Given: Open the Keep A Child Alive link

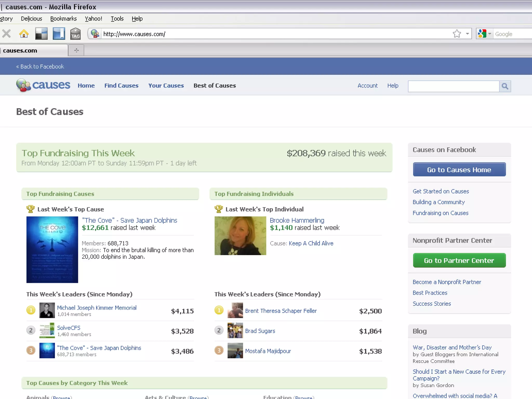Looking at the screenshot, I should coord(311,243).
